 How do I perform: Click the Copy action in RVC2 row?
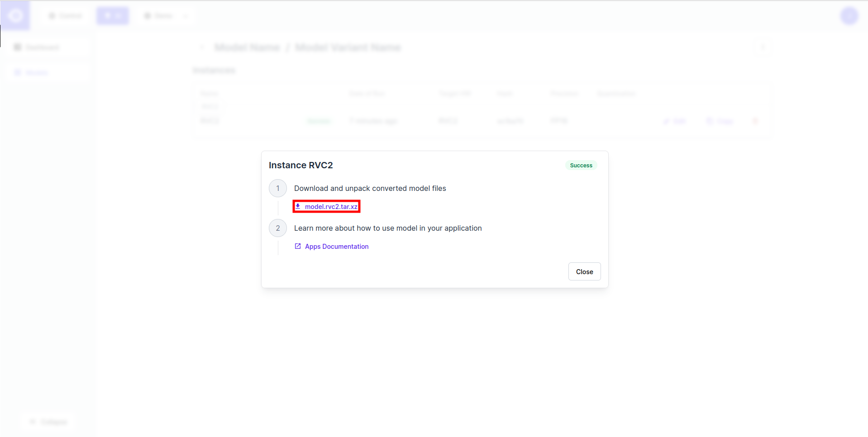pos(720,121)
